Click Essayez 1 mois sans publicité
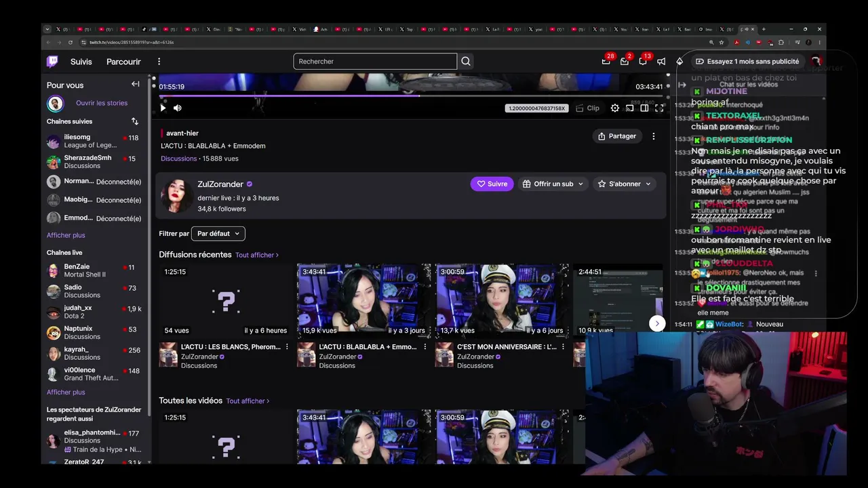 coord(747,62)
